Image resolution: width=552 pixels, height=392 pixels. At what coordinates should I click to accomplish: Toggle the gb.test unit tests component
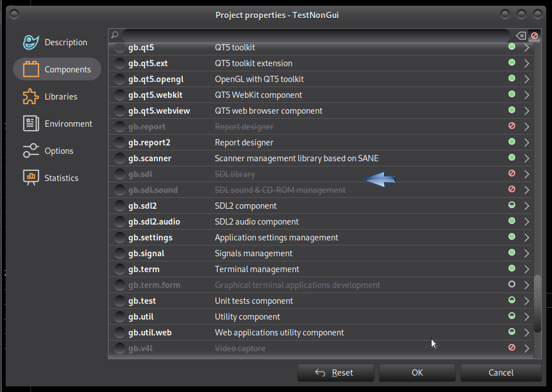pos(120,301)
